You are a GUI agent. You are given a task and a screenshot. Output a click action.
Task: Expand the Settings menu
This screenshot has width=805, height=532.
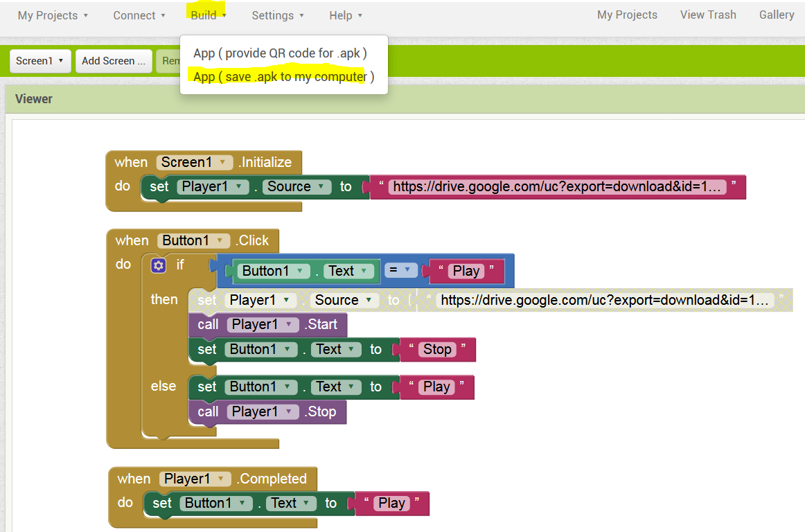(x=278, y=15)
